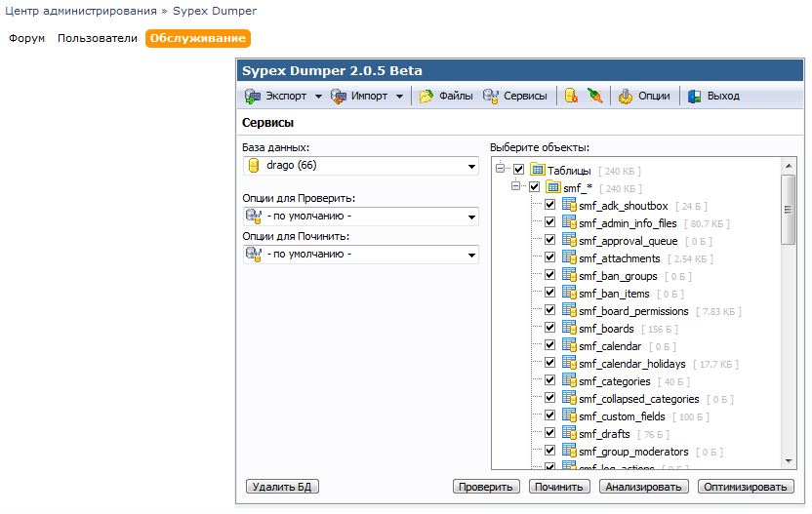Viewport: 812px width, 514px height.
Task: Click the Import (Импорт) toolbar icon
Action: tap(339, 97)
